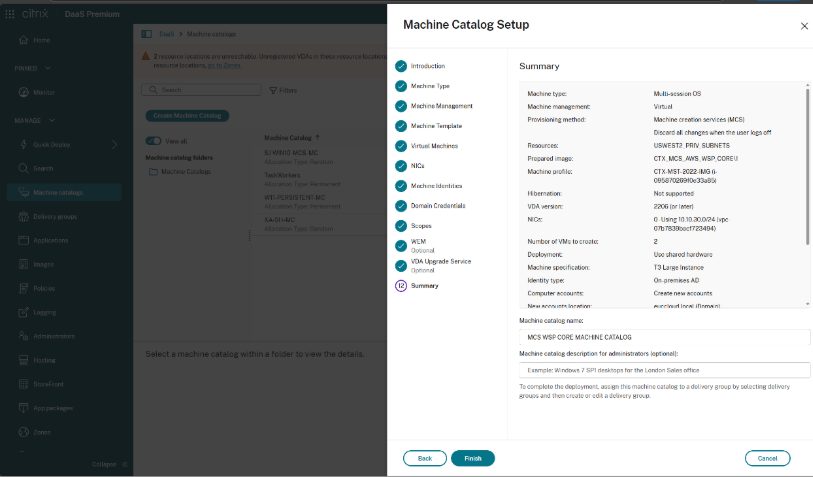Image resolution: width=813 pixels, height=477 pixels.
Task: Click the USWEST2_PRIV_SUBNETS resources value
Action: tap(691, 146)
